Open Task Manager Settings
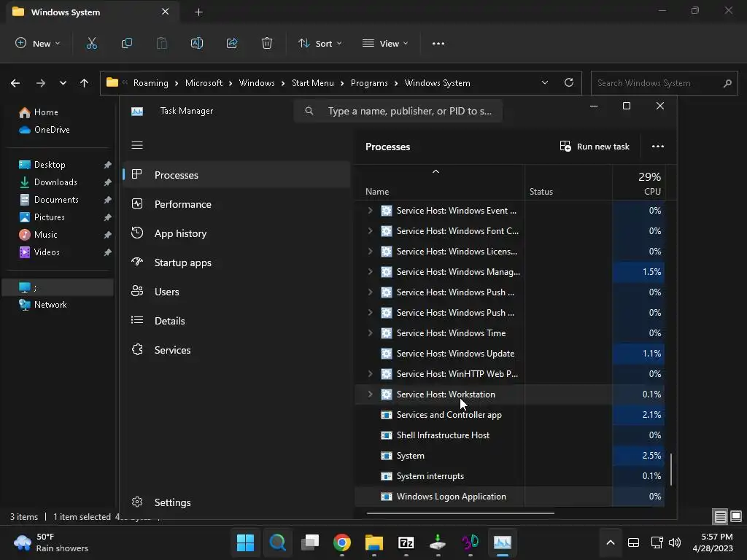Screen dimensions: 747x560 237,502
